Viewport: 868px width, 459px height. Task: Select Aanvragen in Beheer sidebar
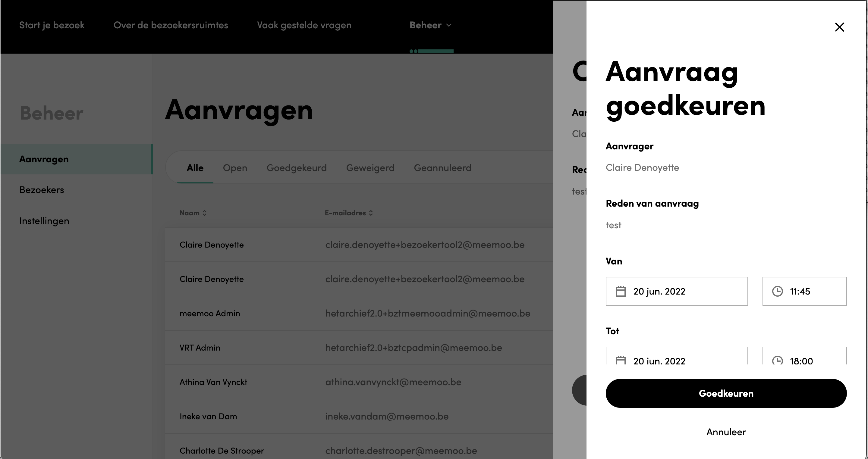(77, 159)
